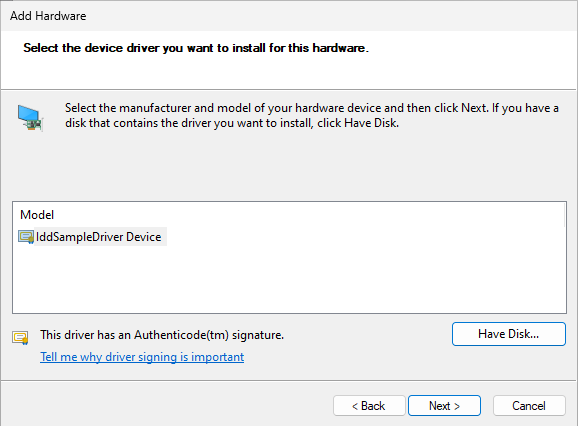Click the white header panel below the bold heading
This screenshot has width=578, height=426.
tap(288, 74)
